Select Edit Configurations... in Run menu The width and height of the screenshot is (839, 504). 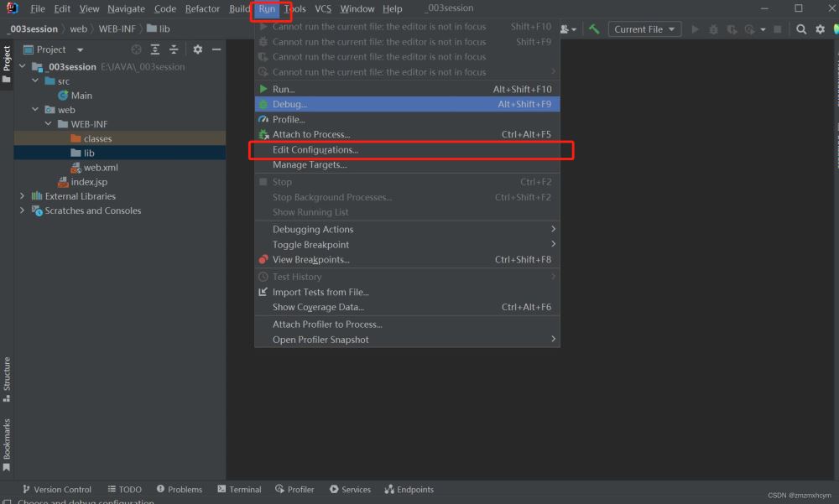click(x=315, y=150)
